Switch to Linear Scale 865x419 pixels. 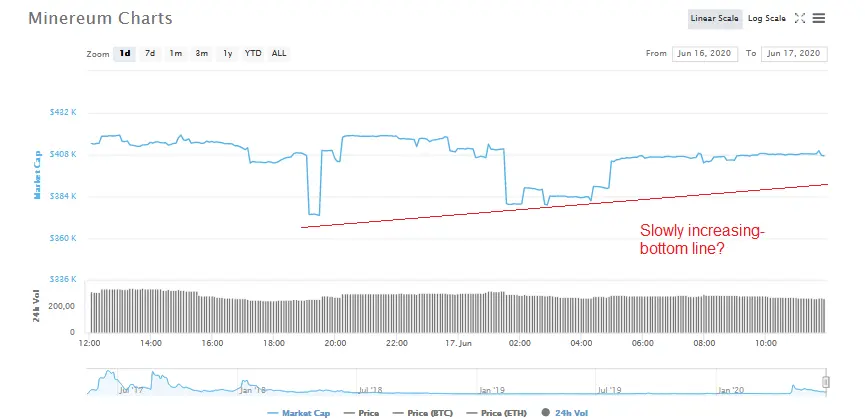pos(714,18)
